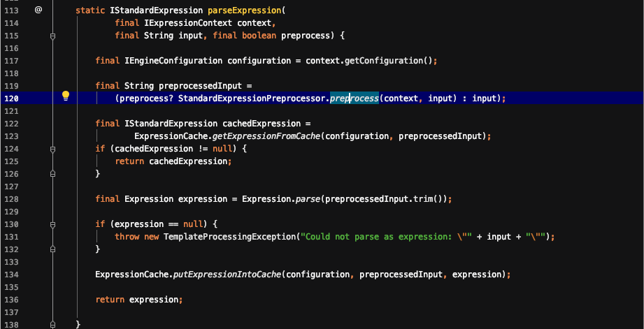Image resolution: width=644 pixels, height=329 pixels.
Task: Collapse the cachedExpression if-block on line 124
Action: pos(53,148)
